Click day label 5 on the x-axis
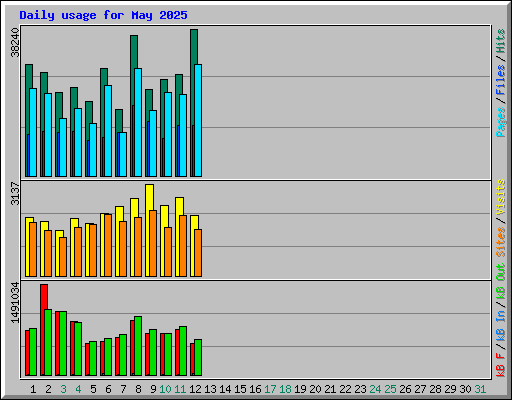This screenshot has width=512, height=400. [x=93, y=389]
